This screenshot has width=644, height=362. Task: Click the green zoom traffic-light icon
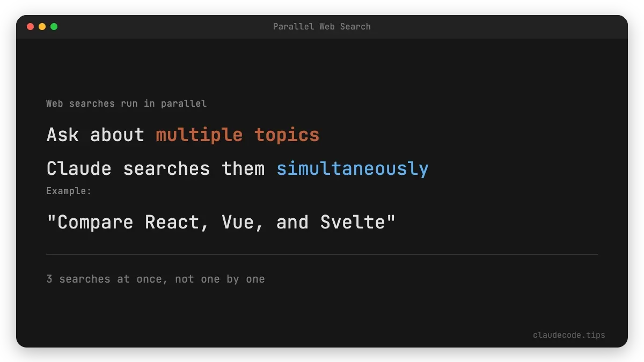pos(54,26)
